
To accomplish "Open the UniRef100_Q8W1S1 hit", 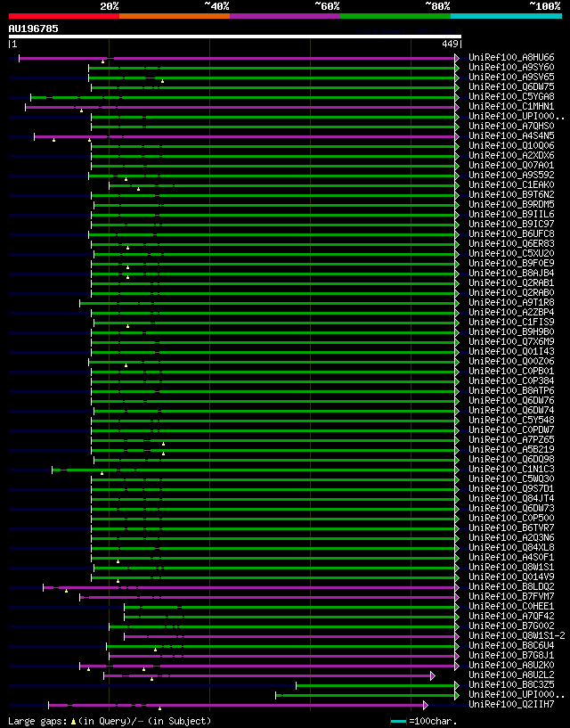I will tap(511, 567).
